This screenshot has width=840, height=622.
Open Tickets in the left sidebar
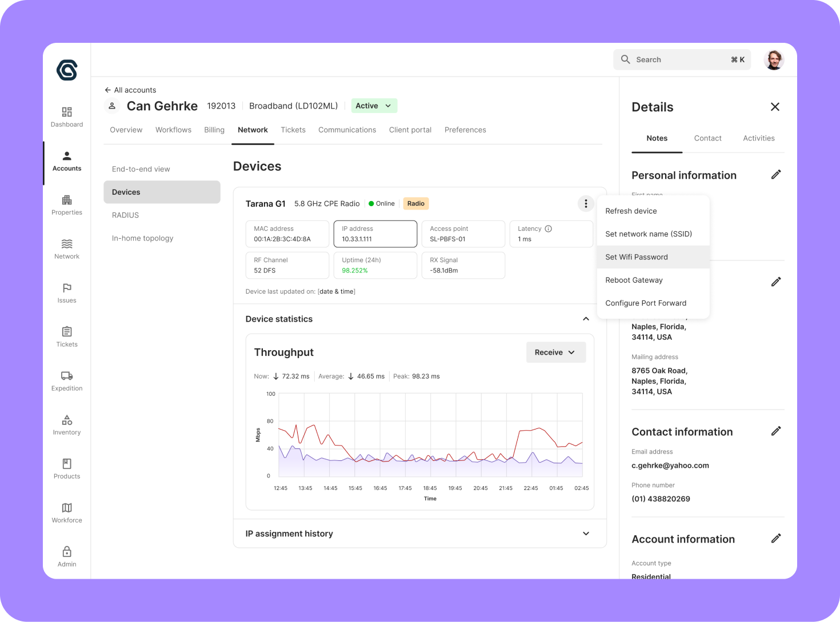67,336
